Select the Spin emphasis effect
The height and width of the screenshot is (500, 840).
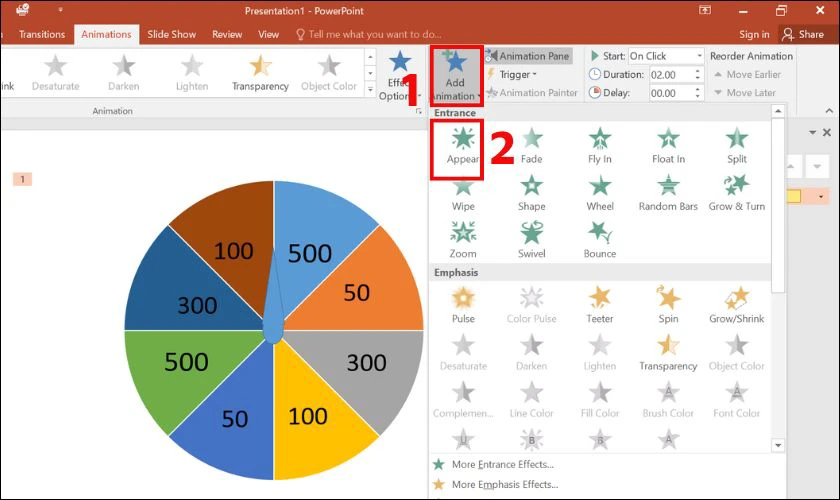(x=668, y=304)
